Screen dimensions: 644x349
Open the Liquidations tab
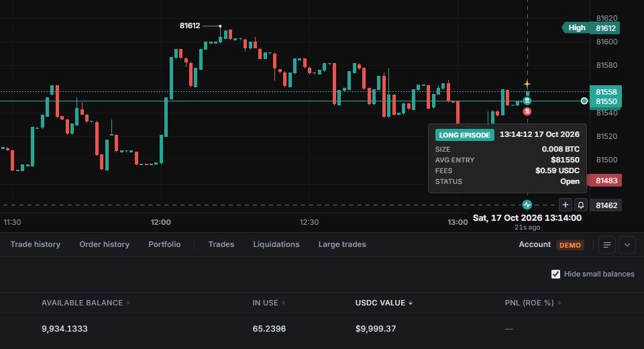(x=276, y=244)
